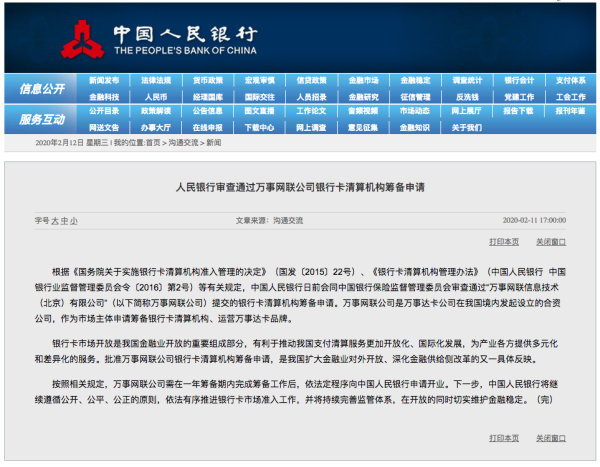Go to 工会工作 section
Image resolution: width=600 pixels, height=467 pixels.
[x=571, y=97]
